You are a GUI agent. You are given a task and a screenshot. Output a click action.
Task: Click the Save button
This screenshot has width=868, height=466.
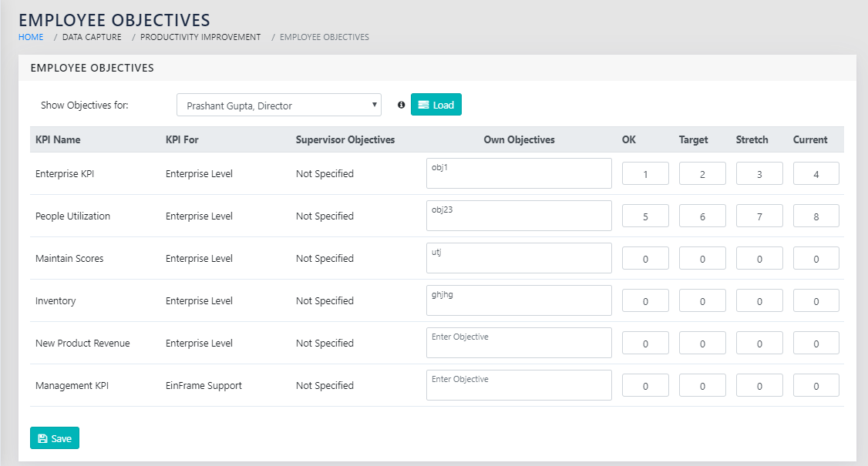(x=55, y=438)
